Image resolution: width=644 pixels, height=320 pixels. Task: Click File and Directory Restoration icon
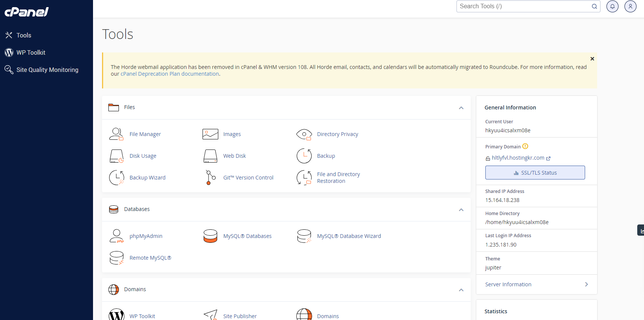[x=304, y=178]
